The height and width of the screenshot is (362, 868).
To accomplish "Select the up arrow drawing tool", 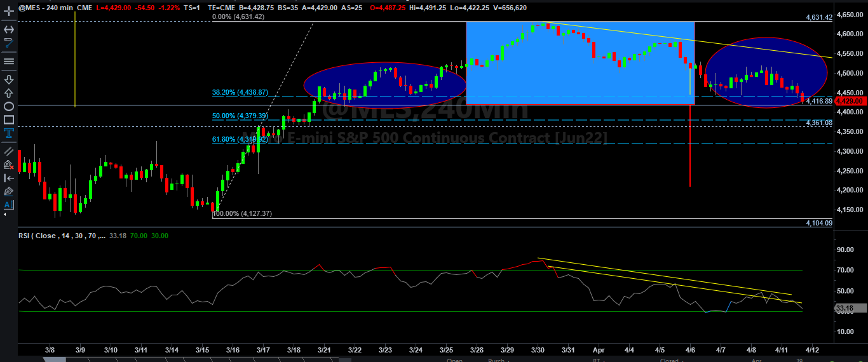I will [9, 93].
